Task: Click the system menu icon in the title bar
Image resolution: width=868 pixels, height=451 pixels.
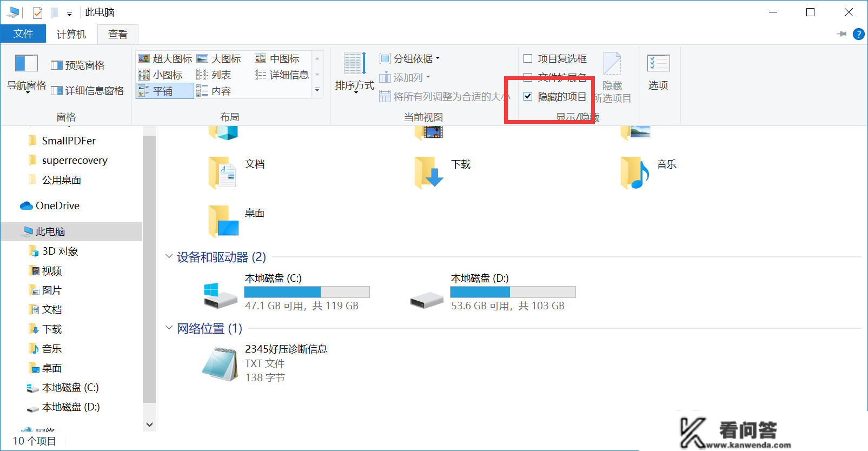Action: (13, 12)
